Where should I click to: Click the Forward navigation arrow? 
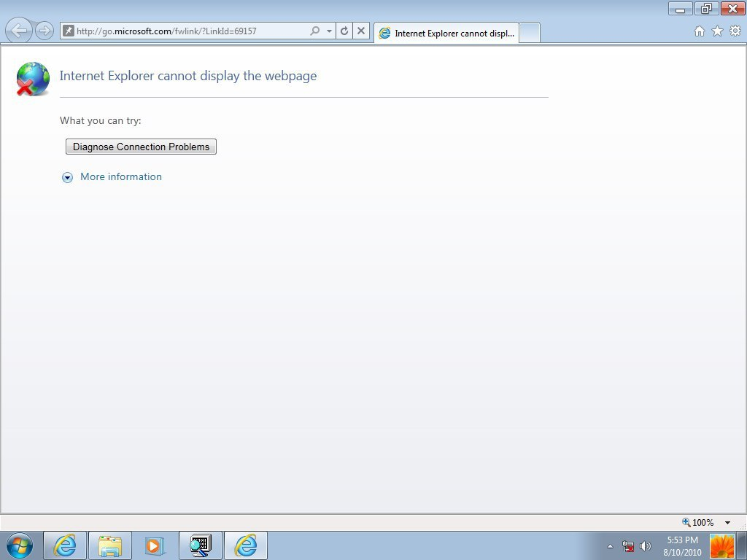tap(44, 31)
